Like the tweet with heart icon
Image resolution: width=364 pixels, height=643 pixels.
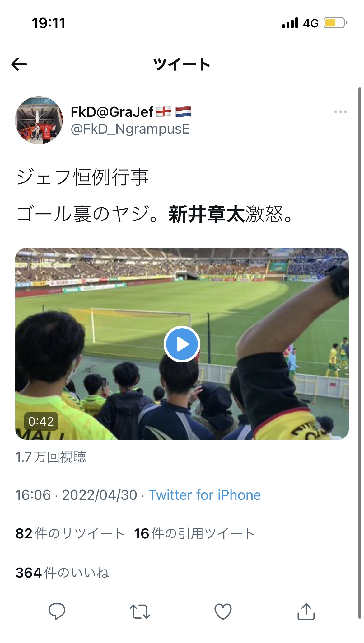[x=223, y=611]
